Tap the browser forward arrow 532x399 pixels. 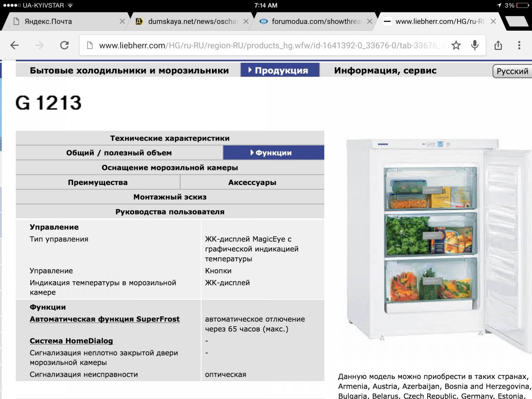(x=39, y=45)
